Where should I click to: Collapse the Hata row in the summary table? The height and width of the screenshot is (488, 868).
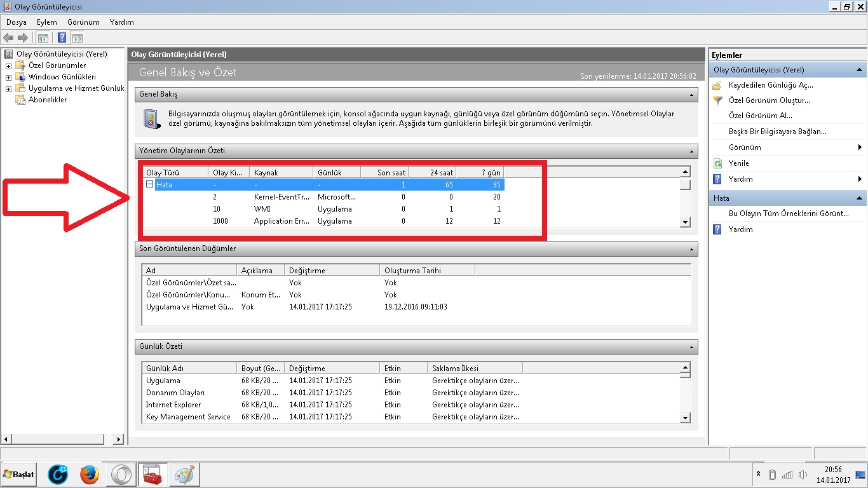pos(150,184)
